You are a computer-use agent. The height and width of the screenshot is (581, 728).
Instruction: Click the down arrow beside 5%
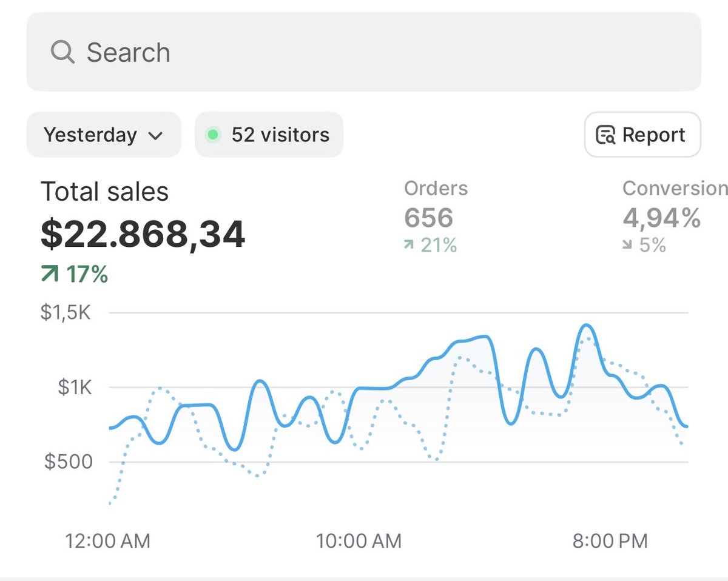coord(629,246)
